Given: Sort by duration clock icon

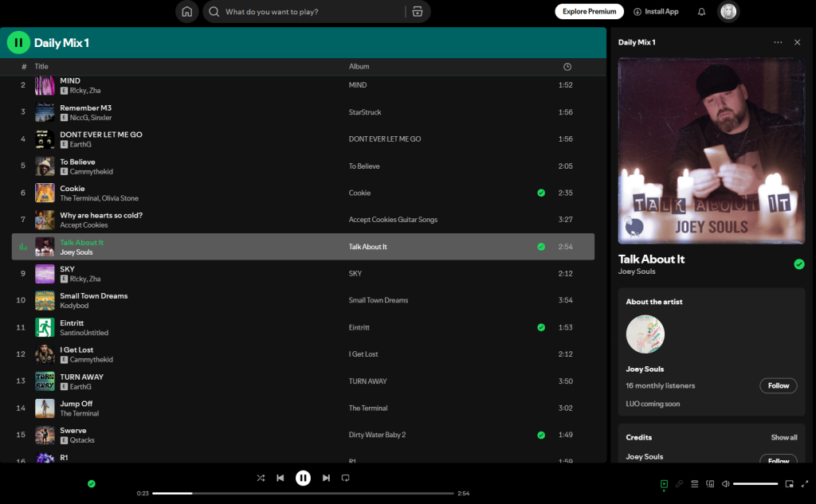Looking at the screenshot, I should (567, 67).
